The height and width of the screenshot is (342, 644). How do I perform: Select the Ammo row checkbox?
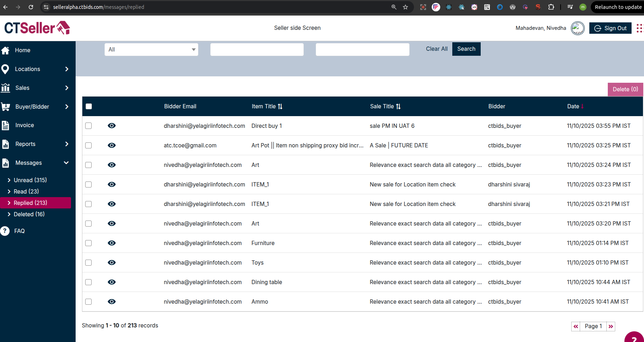pos(89,302)
